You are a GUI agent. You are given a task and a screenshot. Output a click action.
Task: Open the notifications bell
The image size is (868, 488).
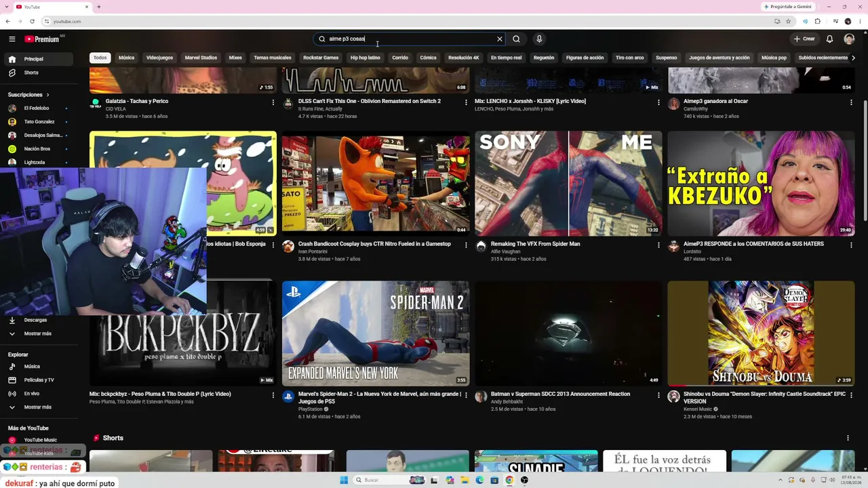(829, 39)
